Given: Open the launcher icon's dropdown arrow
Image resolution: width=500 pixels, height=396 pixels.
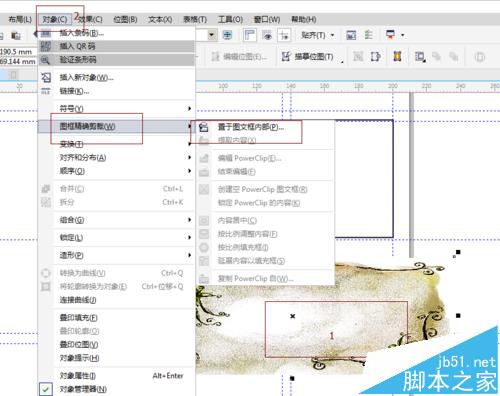Looking at the screenshot, I should [402, 35].
